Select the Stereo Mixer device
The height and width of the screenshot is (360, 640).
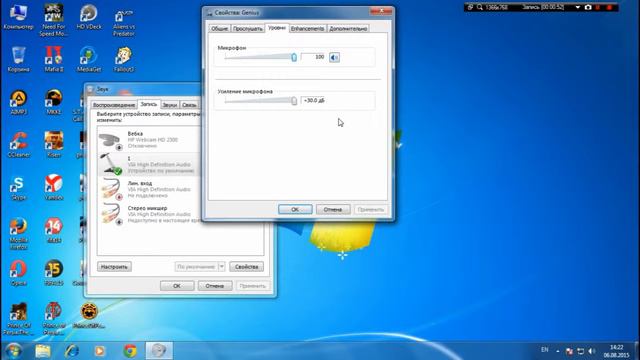tap(149, 214)
